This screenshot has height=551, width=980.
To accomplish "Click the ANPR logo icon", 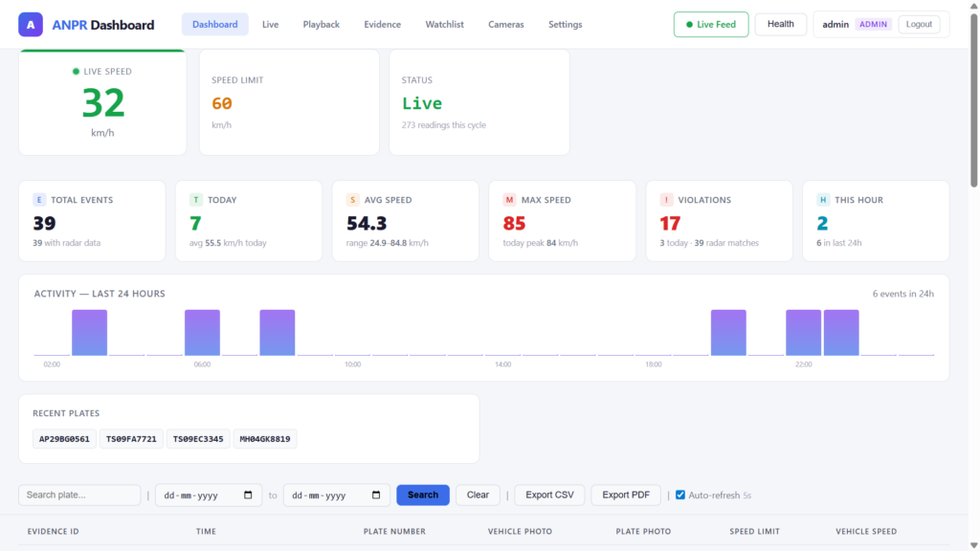I will coord(31,25).
